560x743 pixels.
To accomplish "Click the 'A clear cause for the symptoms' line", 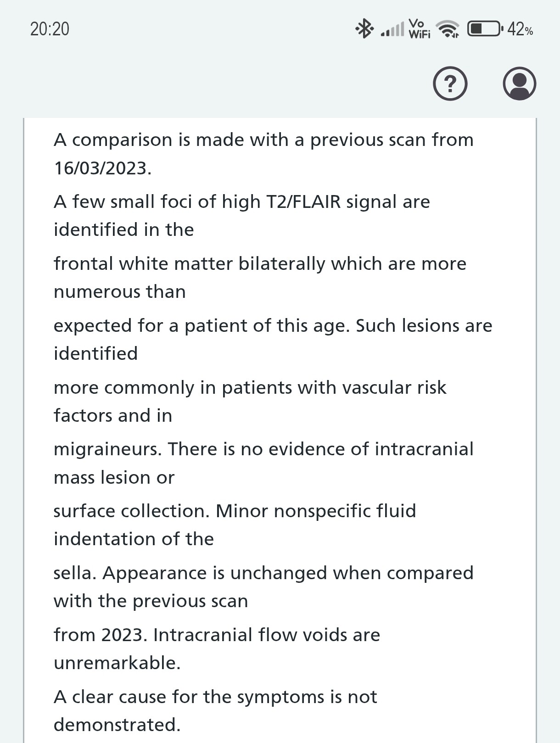I will 215,697.
